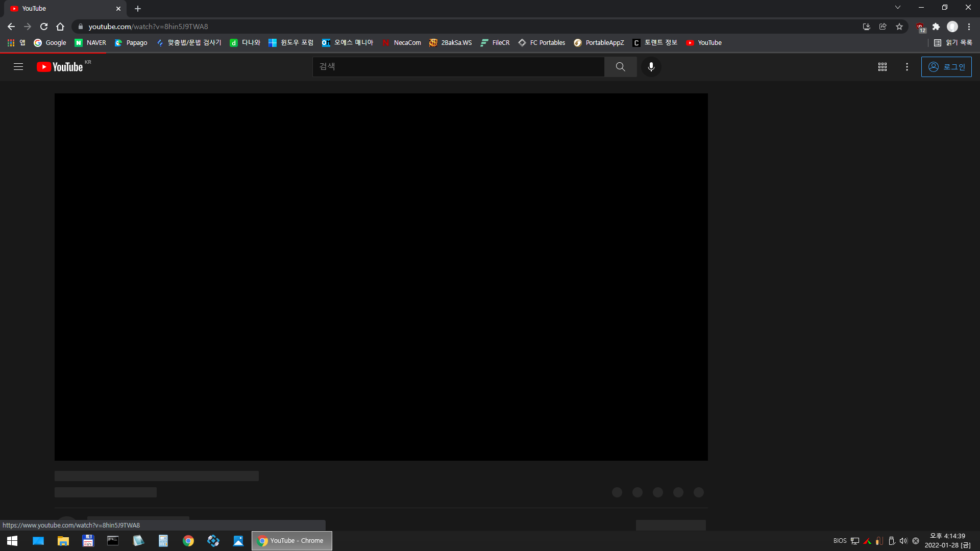The height and width of the screenshot is (551, 980).
Task: Open the FC Portables bookmark
Action: [542, 43]
